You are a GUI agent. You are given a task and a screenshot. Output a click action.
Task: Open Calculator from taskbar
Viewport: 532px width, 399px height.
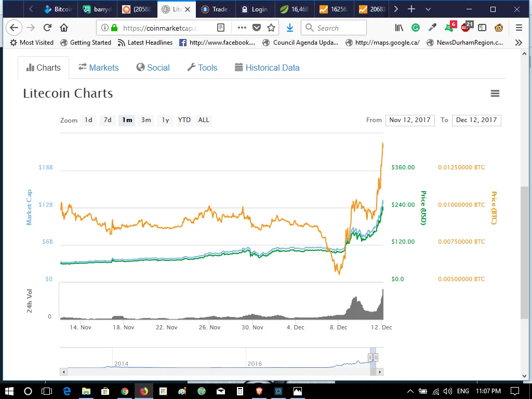click(240, 391)
